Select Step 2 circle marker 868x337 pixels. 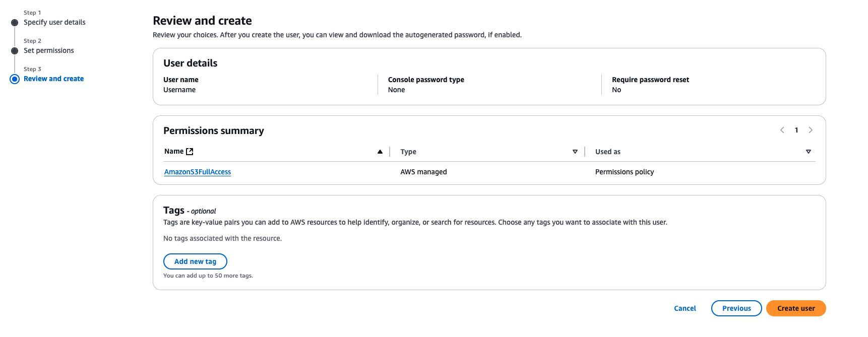coord(15,51)
